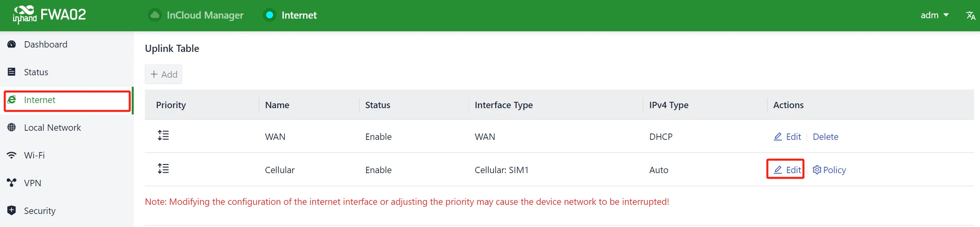The width and height of the screenshot is (980, 227).
Task: Click the WAN row priority reorder icon
Action: click(163, 135)
